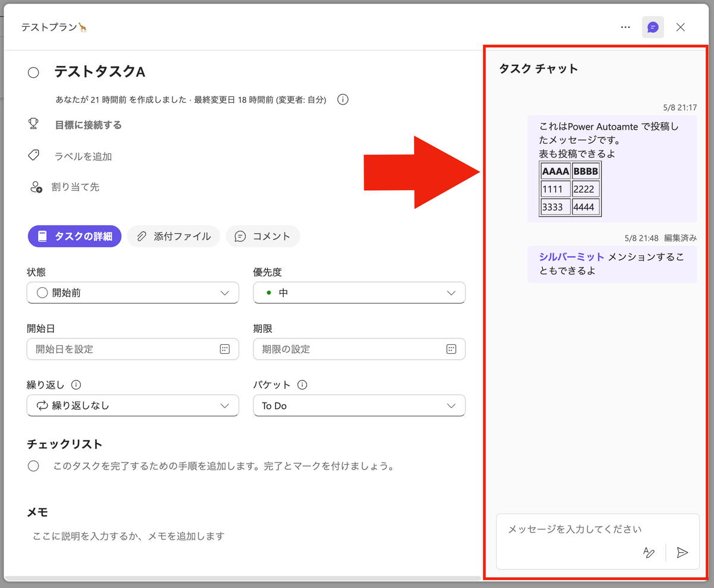This screenshot has height=588, width=714.
Task: Click the info icon beside the modification history
Action: click(x=343, y=100)
